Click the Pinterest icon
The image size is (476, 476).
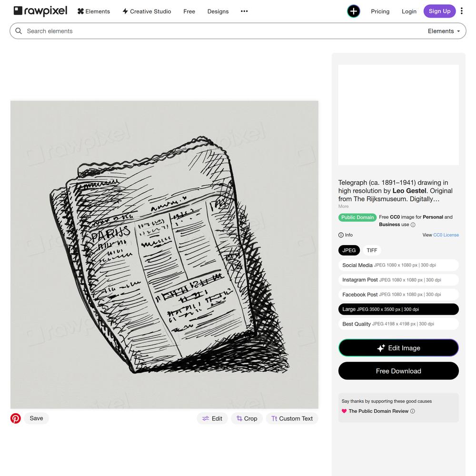16,418
